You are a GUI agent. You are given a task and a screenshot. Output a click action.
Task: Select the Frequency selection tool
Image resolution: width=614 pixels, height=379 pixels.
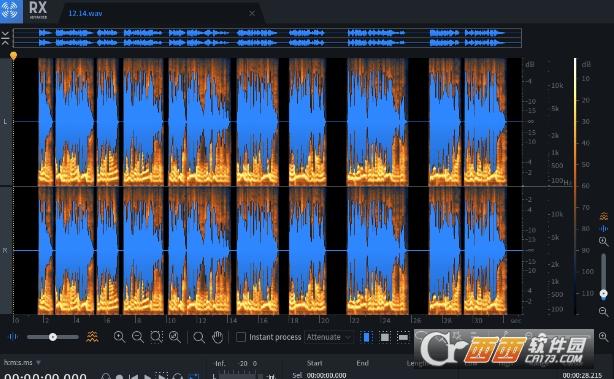403,337
